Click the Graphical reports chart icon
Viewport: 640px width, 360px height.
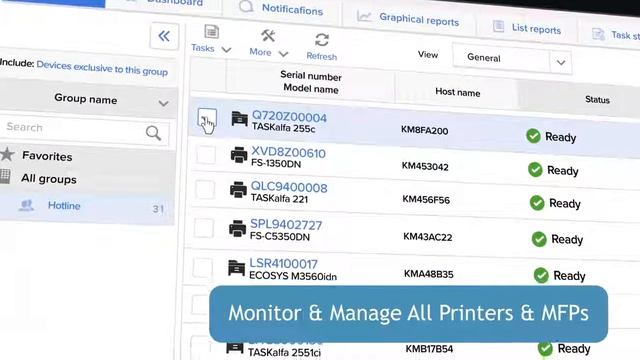363,16
